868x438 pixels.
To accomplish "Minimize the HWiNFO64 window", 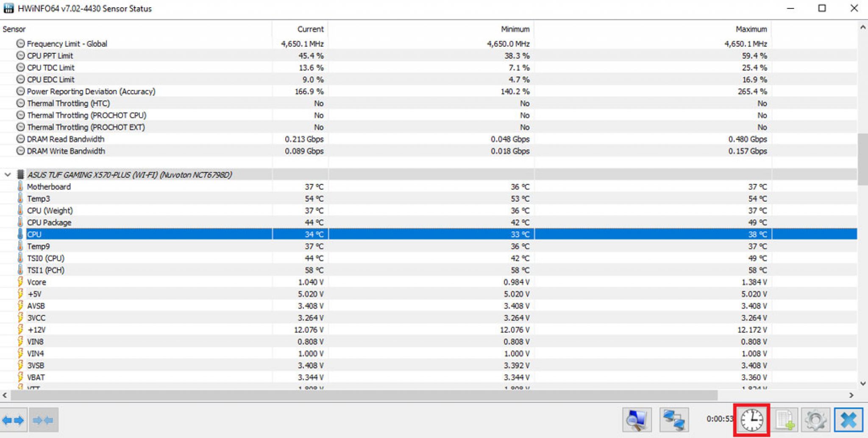I will [790, 8].
